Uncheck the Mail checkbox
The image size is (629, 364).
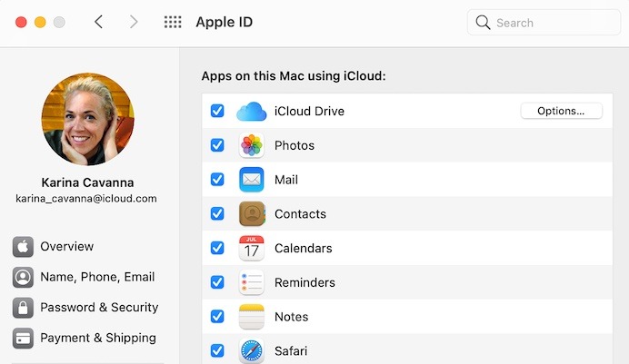point(217,180)
